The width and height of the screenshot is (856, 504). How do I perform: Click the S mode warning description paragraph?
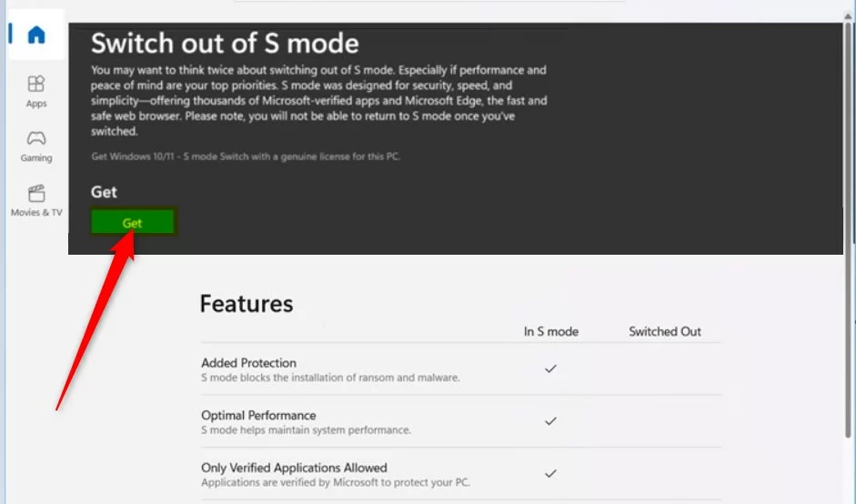pos(318,100)
